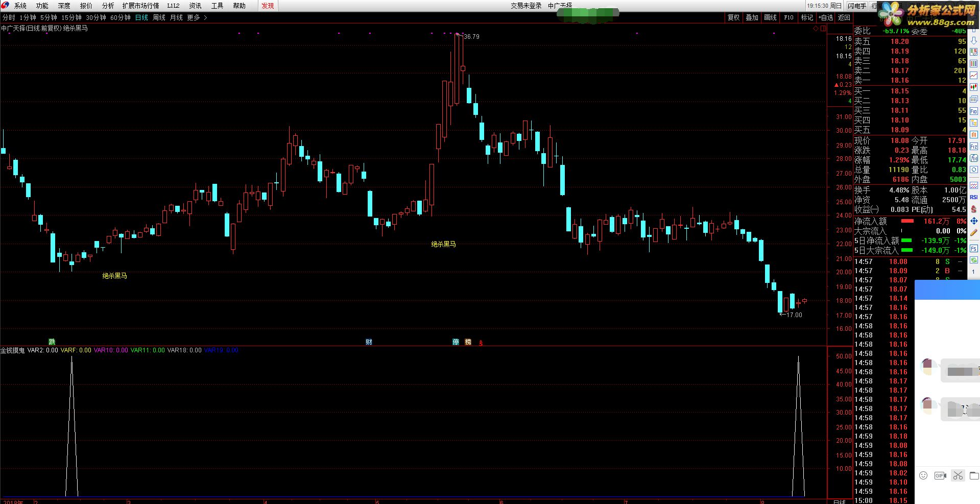
Task: Click the GIF chat icon
Action: click(x=940, y=475)
